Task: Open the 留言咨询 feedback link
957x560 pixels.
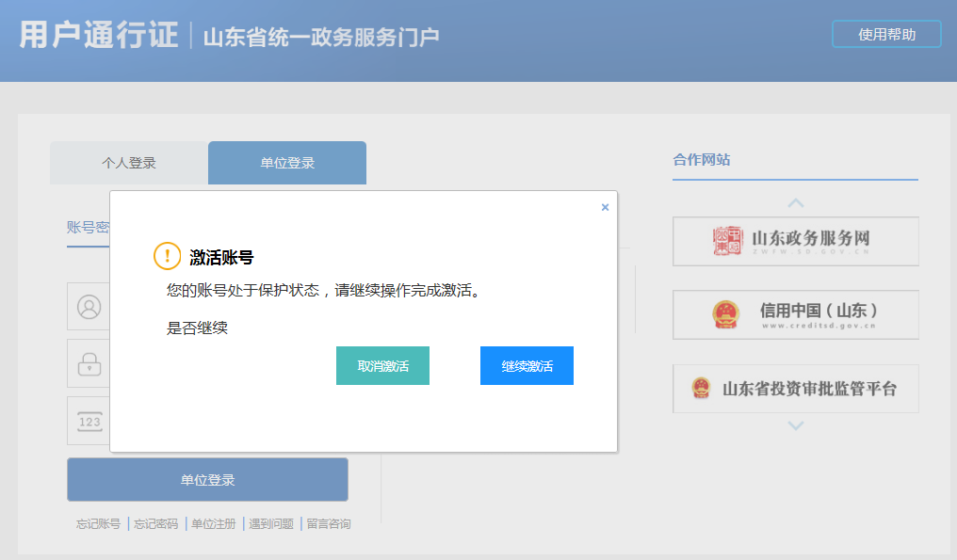Action: [x=328, y=522]
